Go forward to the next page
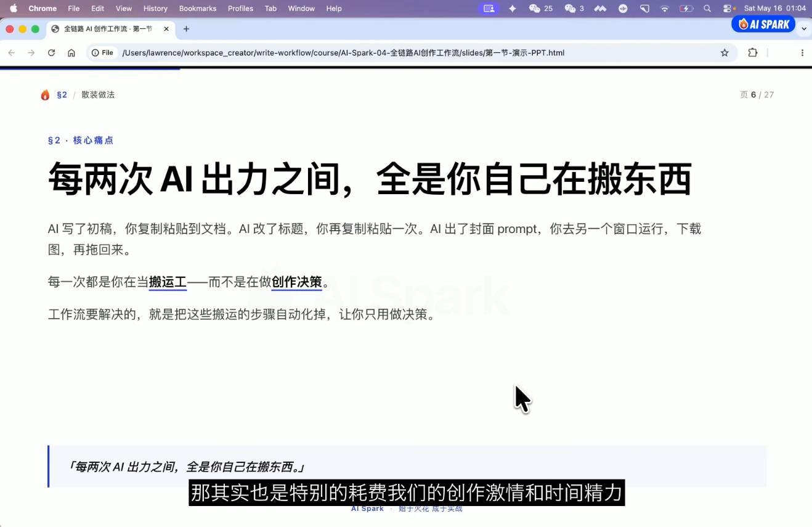The height and width of the screenshot is (527, 812). point(31,53)
